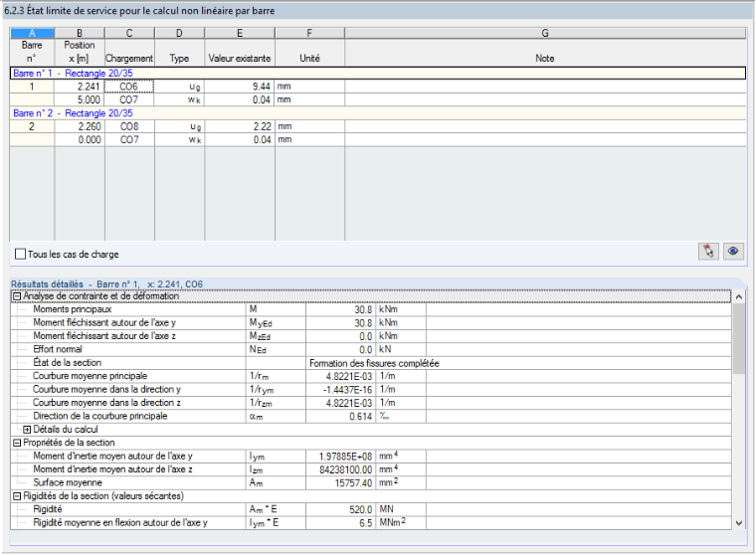The width and height of the screenshot is (756, 555).
Task: Expand the Détails du calcul node
Action: point(27,430)
